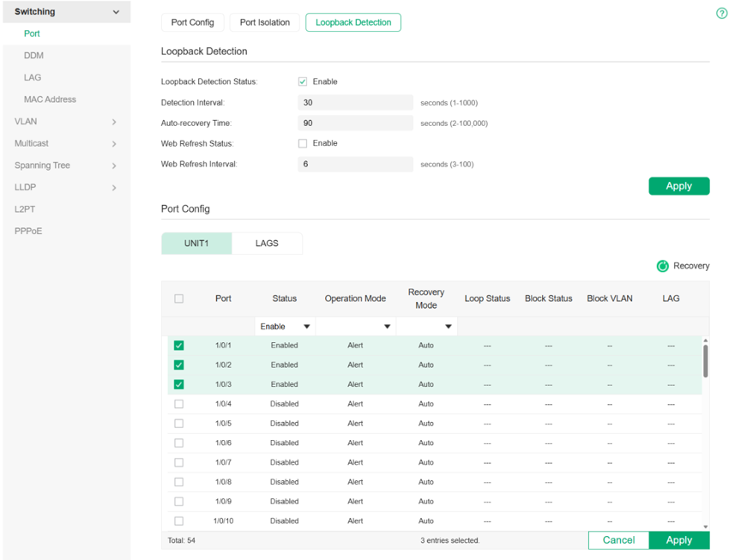Enable the Web Refresh Status checkbox
This screenshot has width=741, height=560.
pos(303,143)
